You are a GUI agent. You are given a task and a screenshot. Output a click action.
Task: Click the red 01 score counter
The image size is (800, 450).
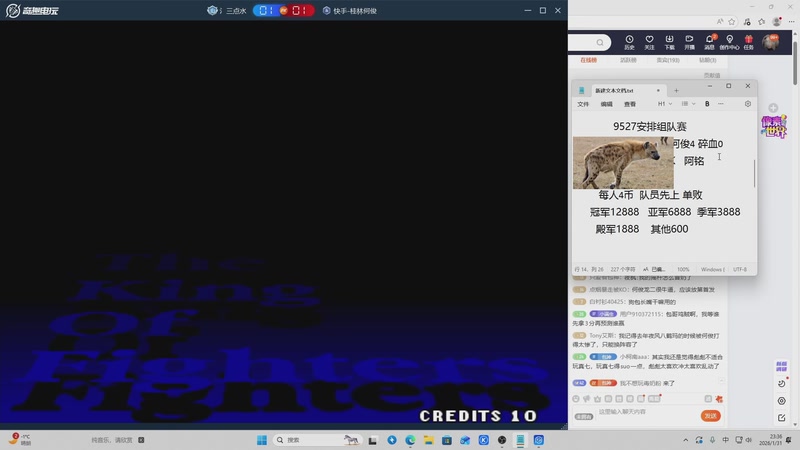300,10
